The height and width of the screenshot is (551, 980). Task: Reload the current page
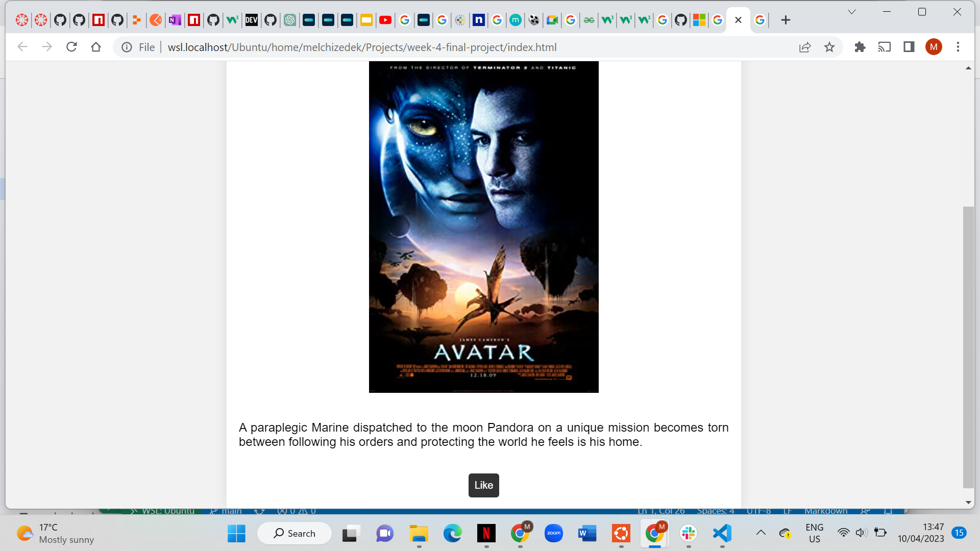coord(71,47)
